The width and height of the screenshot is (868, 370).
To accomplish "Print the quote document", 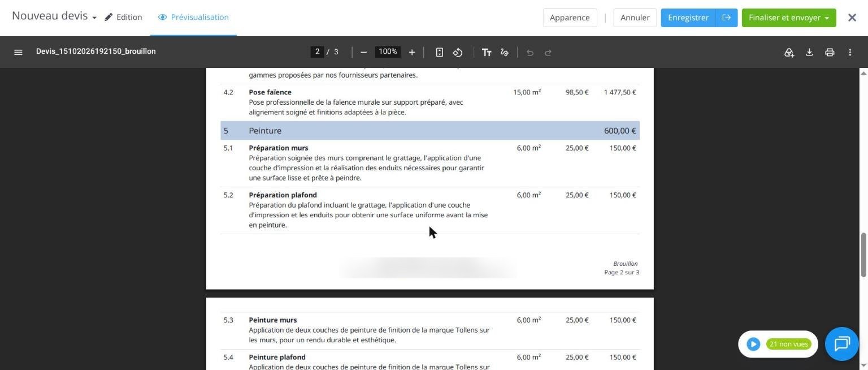I will pos(830,52).
